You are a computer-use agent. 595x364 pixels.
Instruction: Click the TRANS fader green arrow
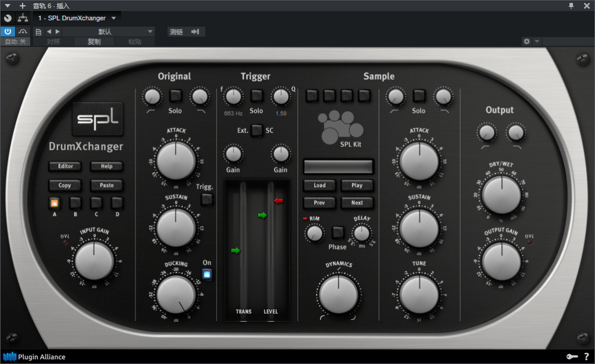(236, 250)
